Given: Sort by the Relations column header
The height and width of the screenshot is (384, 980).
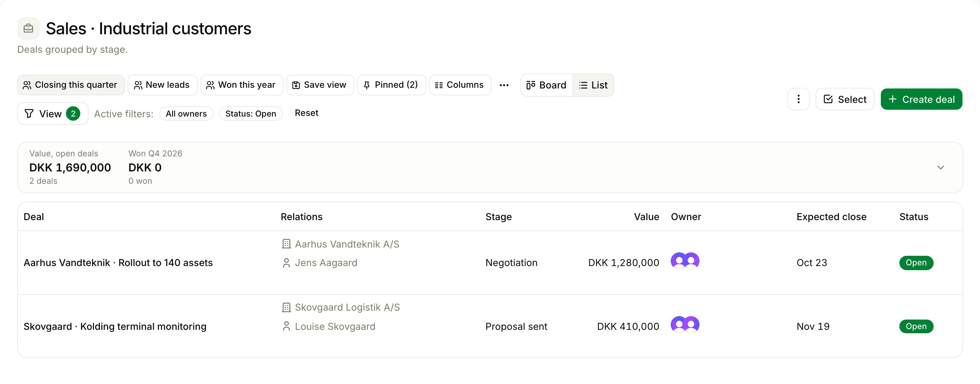Looking at the screenshot, I should [x=301, y=216].
